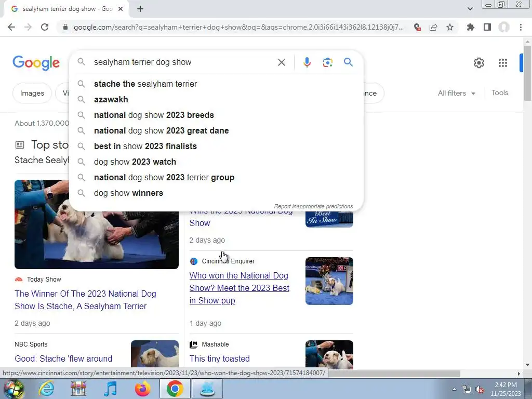Bookmark this page with the star icon
This screenshot has width=532, height=399.
(x=450, y=27)
